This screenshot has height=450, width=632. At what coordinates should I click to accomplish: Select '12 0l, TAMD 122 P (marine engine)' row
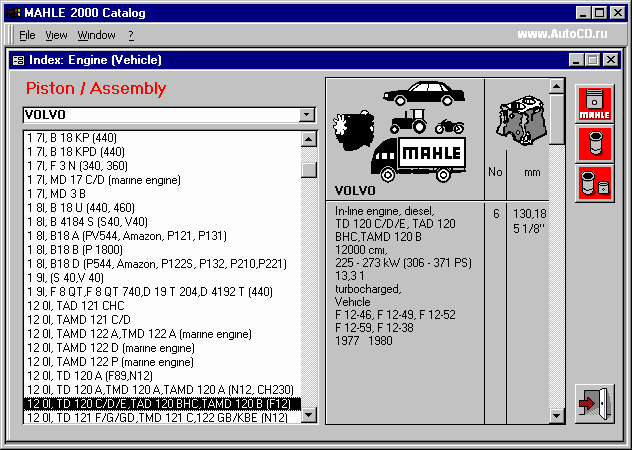(x=162, y=362)
